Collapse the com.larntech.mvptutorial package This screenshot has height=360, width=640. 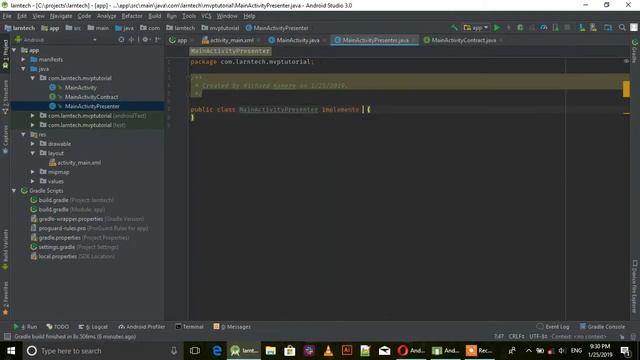point(33,78)
